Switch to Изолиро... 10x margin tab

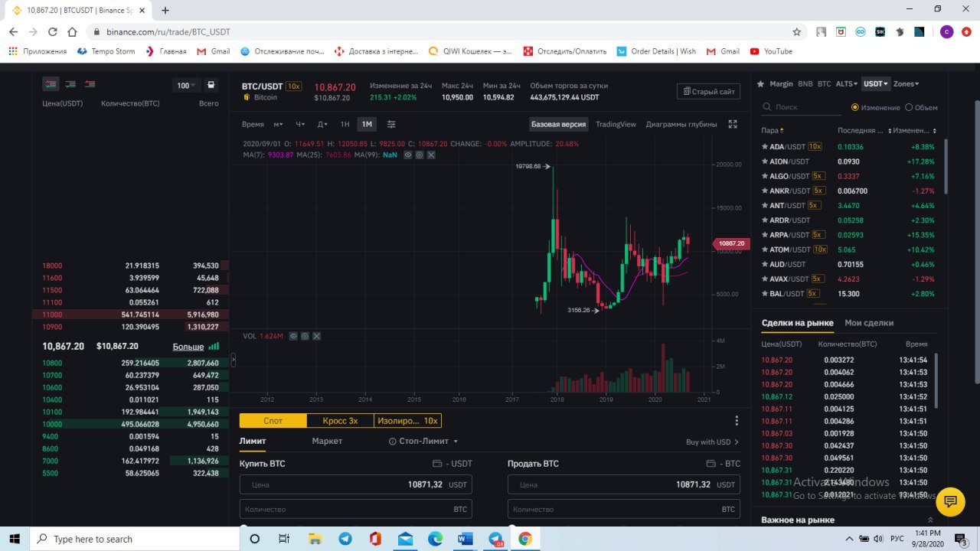pyautogui.click(x=407, y=421)
